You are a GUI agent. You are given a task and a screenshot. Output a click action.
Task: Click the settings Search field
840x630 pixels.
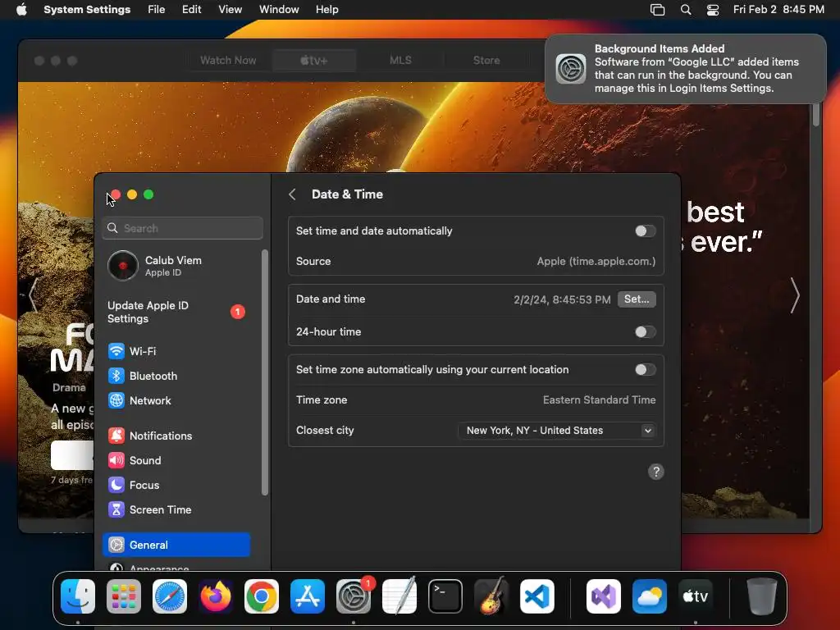(183, 228)
